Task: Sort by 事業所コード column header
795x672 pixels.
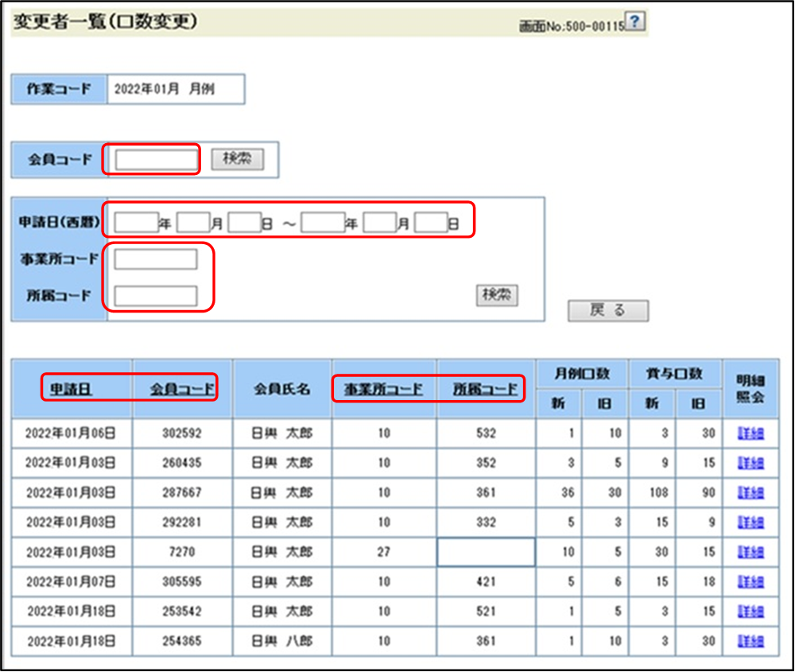Action: 383,389
